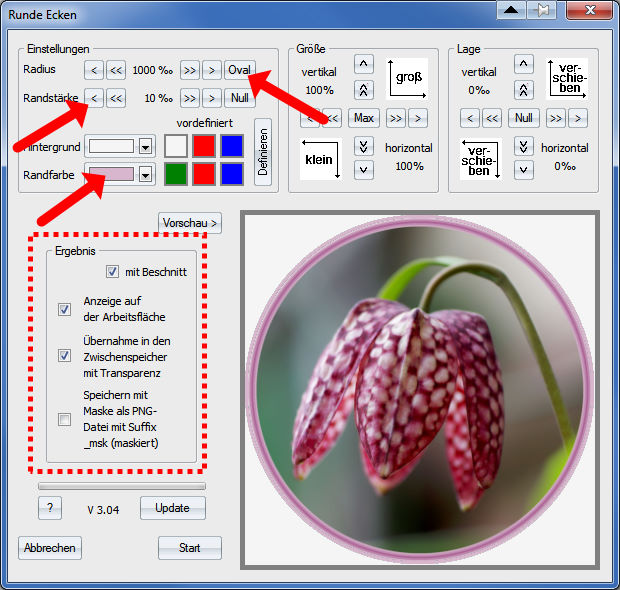
Task: Click the lower-left 'verschieben' move icon
Action: click(x=481, y=159)
